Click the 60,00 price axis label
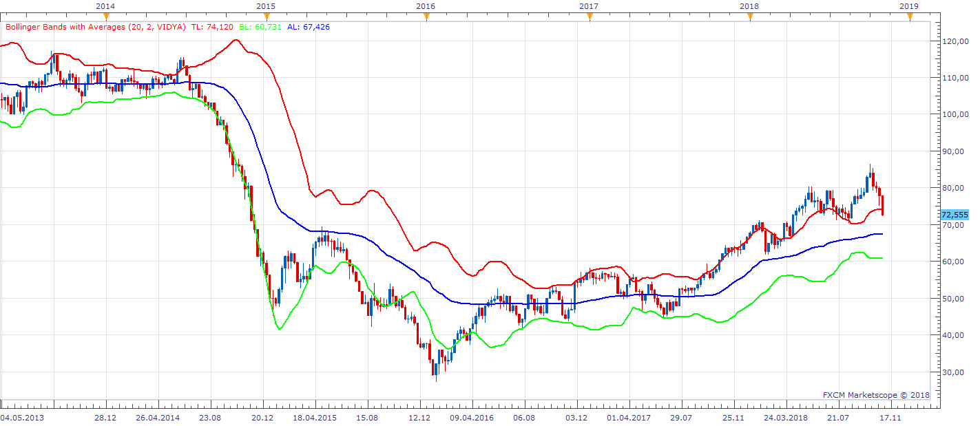The image size is (980, 426). [x=955, y=262]
